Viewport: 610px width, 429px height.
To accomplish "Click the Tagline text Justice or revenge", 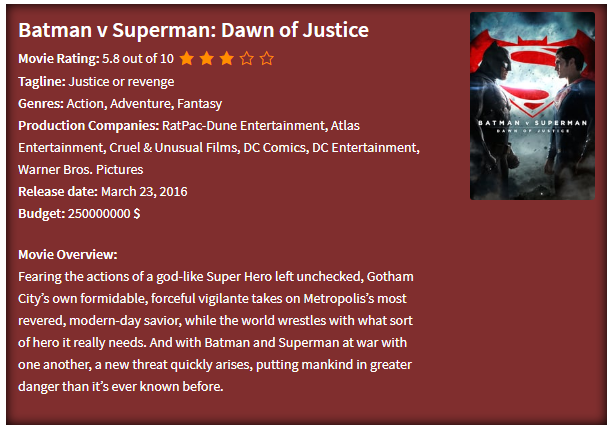I will (x=121, y=82).
